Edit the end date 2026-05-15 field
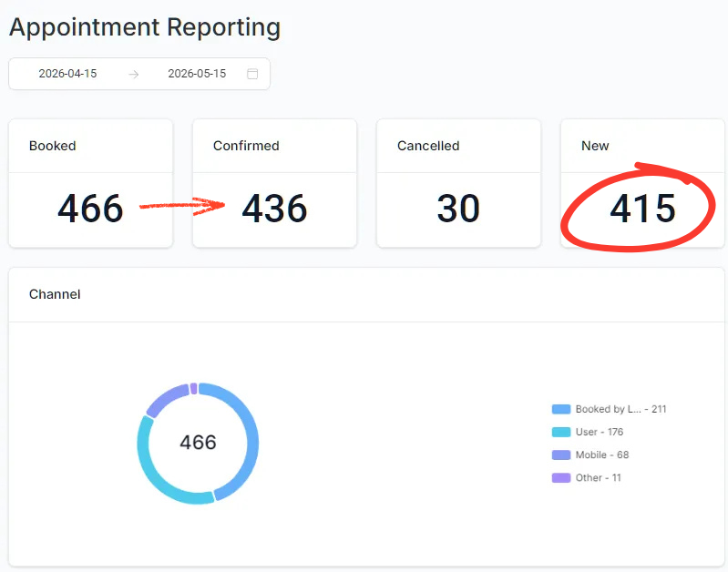The height and width of the screenshot is (572, 728). click(197, 74)
